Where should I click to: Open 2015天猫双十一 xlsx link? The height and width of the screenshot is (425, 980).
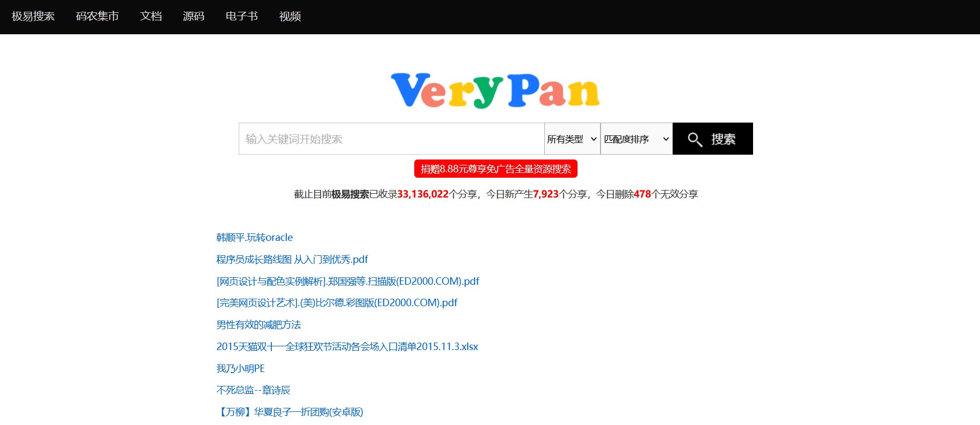[x=347, y=346]
